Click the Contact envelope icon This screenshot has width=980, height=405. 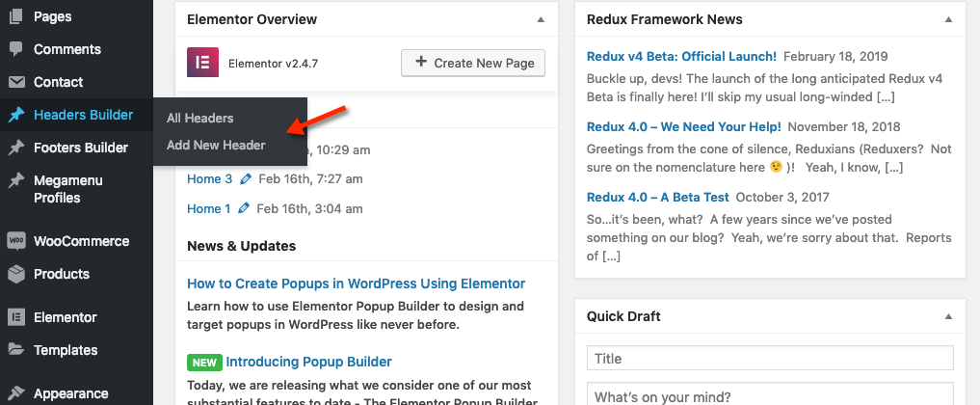click(x=15, y=83)
